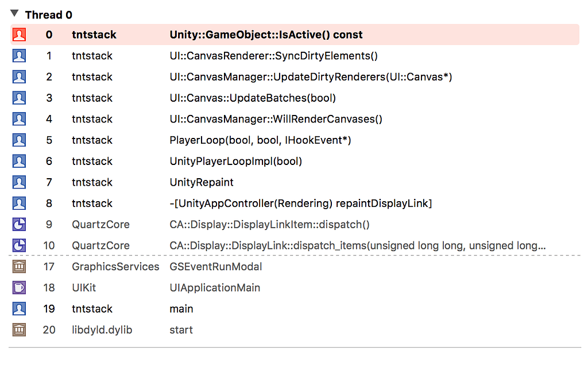The image size is (588, 369).
Task: Click the QuartzCore icon on frame 9
Action: point(19,225)
